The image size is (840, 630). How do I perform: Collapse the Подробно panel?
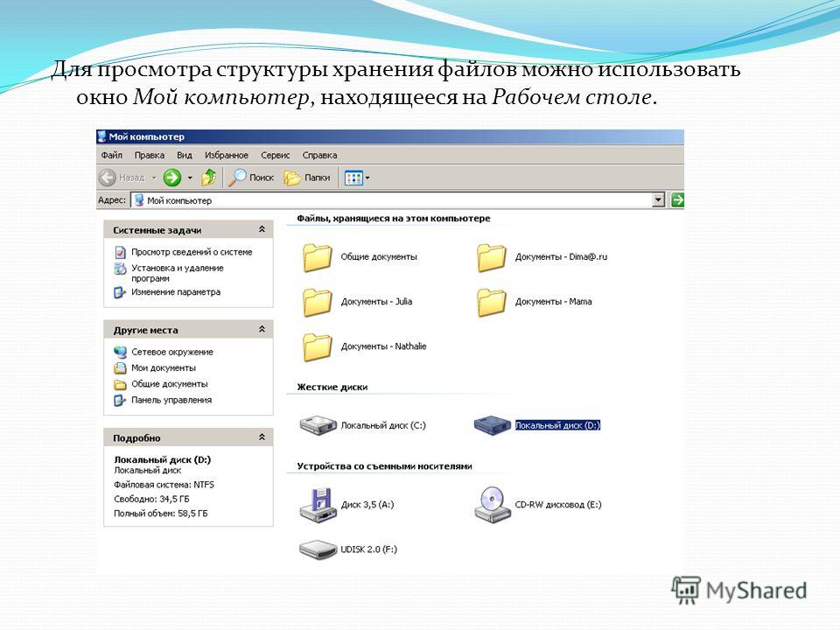click(x=262, y=437)
